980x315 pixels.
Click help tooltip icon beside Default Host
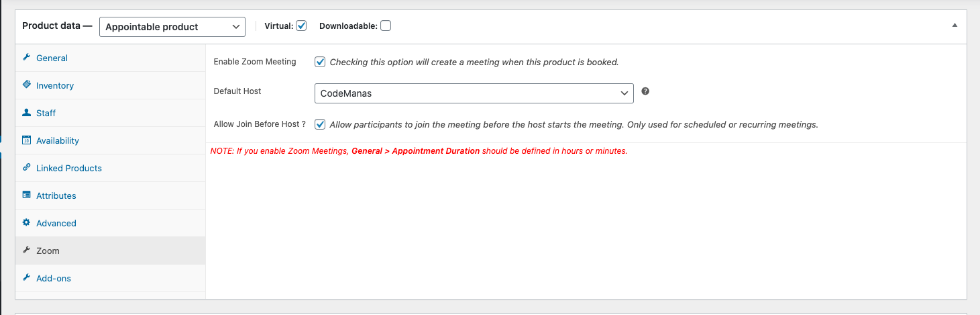click(645, 91)
